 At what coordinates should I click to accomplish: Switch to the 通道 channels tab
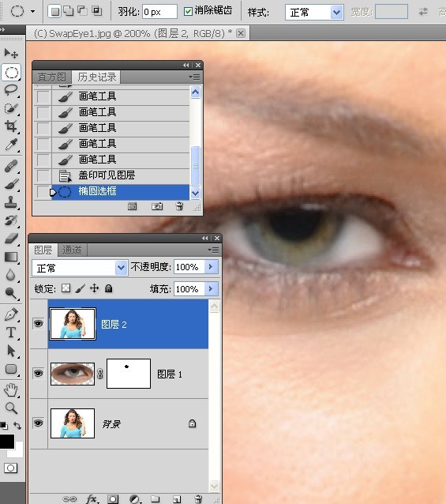tap(72, 250)
